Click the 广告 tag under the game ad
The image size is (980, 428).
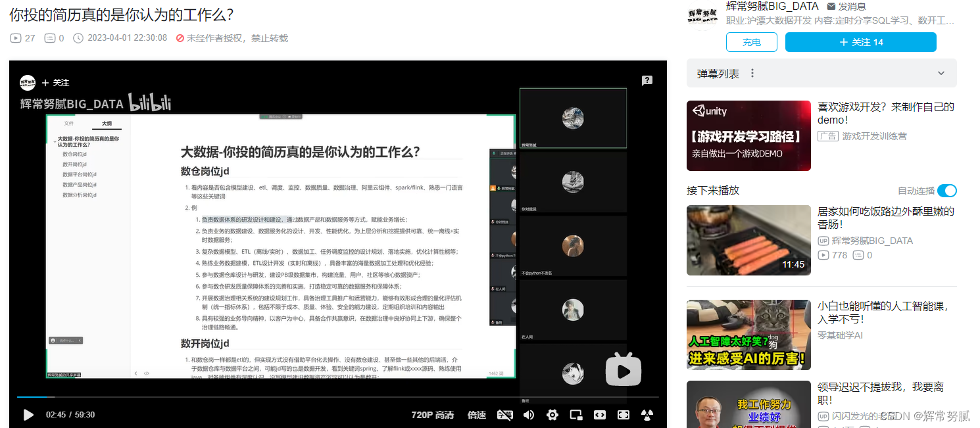(x=827, y=136)
